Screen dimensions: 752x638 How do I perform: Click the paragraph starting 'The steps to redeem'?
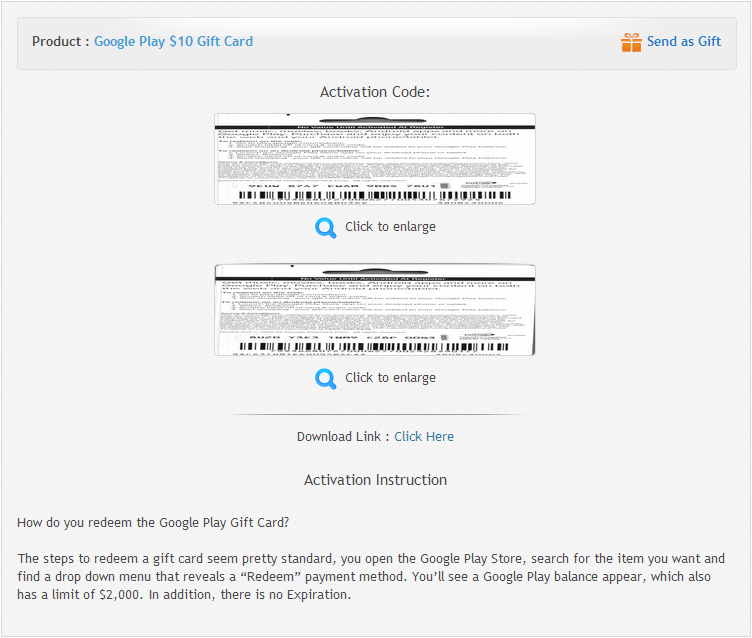[x=371, y=577]
